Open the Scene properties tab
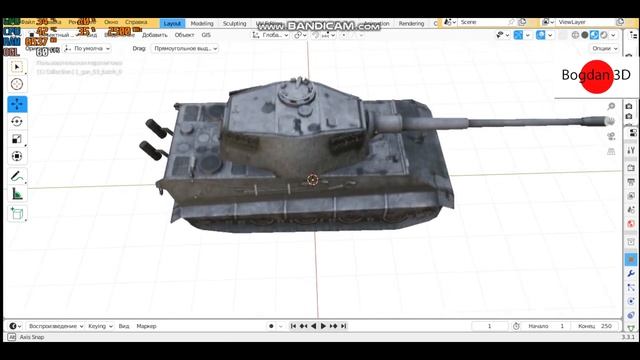640x360 pixels. [x=631, y=210]
